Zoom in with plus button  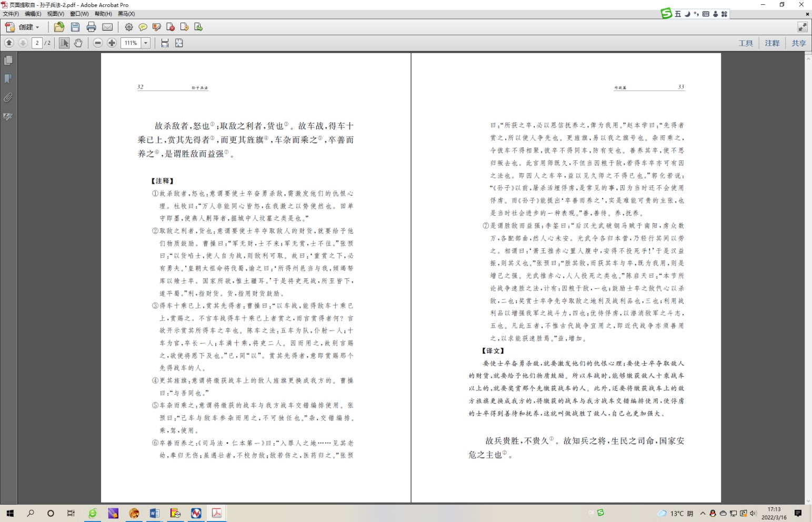tap(112, 43)
